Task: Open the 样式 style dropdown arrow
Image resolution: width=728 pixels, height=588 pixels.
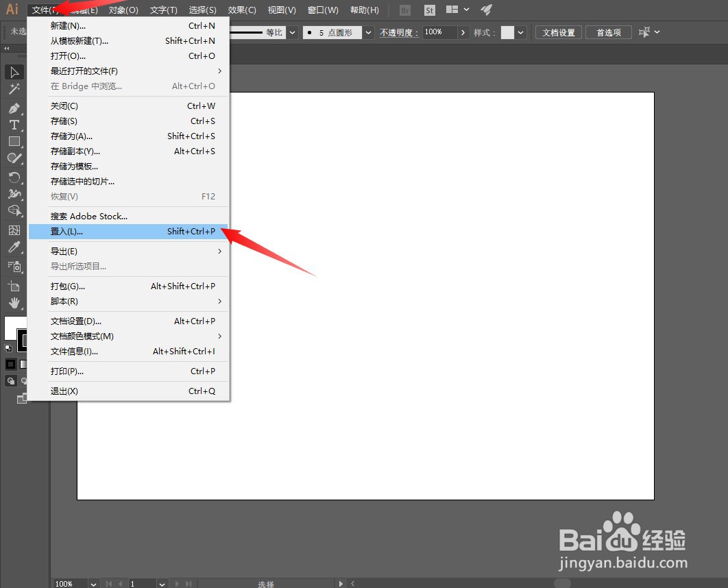Action: (521, 32)
